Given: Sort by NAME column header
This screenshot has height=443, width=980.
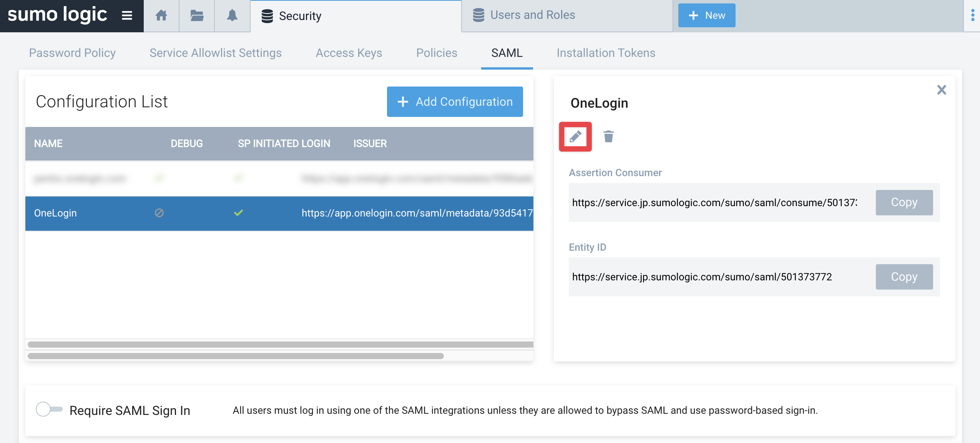Looking at the screenshot, I should click(48, 143).
